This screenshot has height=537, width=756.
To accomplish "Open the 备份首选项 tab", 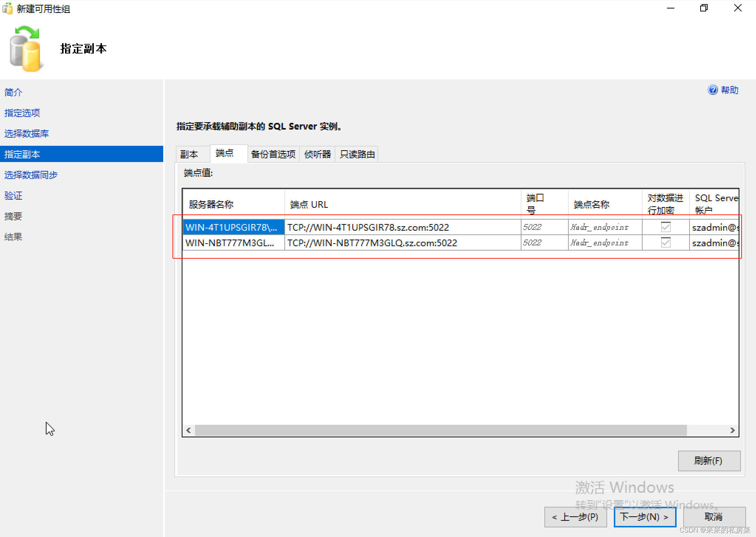I will pyautogui.click(x=273, y=154).
